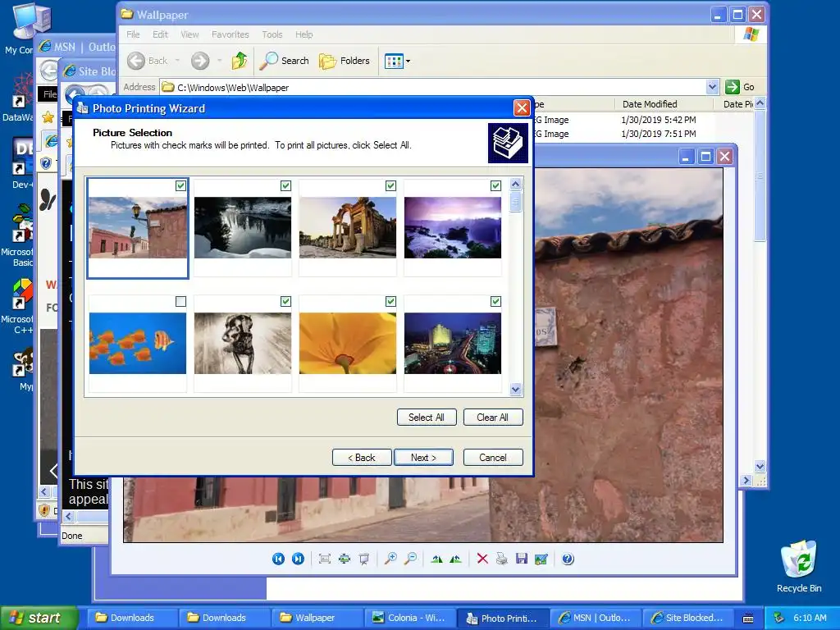The image size is (840, 630).
Task: Click the keyboard icon in taskbar
Action: pyautogui.click(x=748, y=619)
